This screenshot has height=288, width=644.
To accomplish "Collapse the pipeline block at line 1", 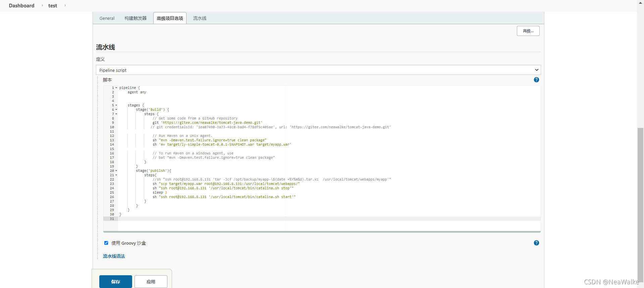I will click(116, 88).
